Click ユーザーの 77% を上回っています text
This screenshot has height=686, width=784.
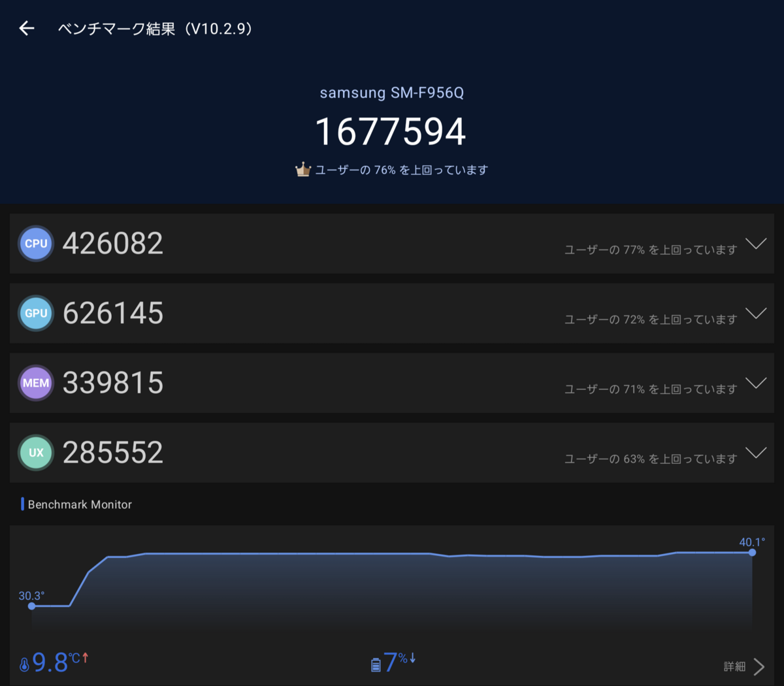click(651, 250)
